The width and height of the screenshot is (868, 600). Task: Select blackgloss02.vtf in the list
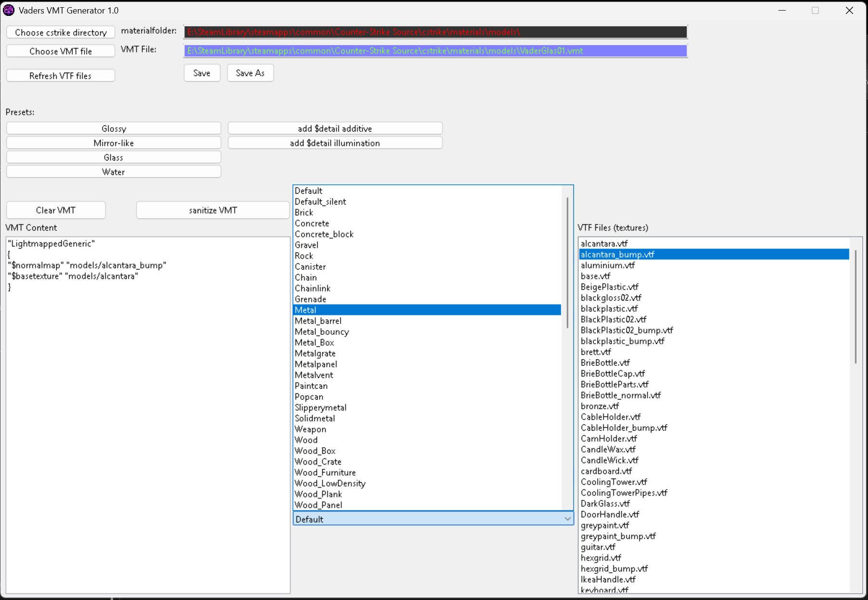pos(714,298)
